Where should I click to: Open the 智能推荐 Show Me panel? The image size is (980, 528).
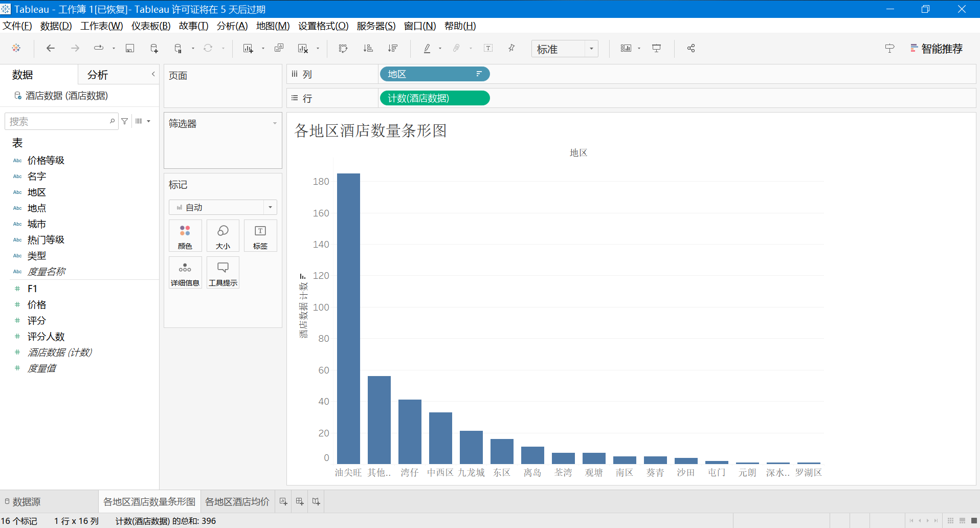point(937,49)
